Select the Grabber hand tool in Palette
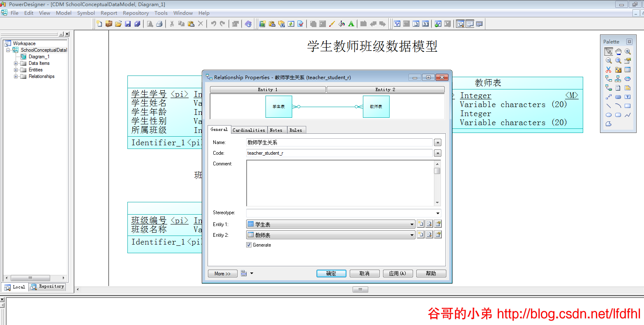The width and height of the screenshot is (644, 325). 618,51
